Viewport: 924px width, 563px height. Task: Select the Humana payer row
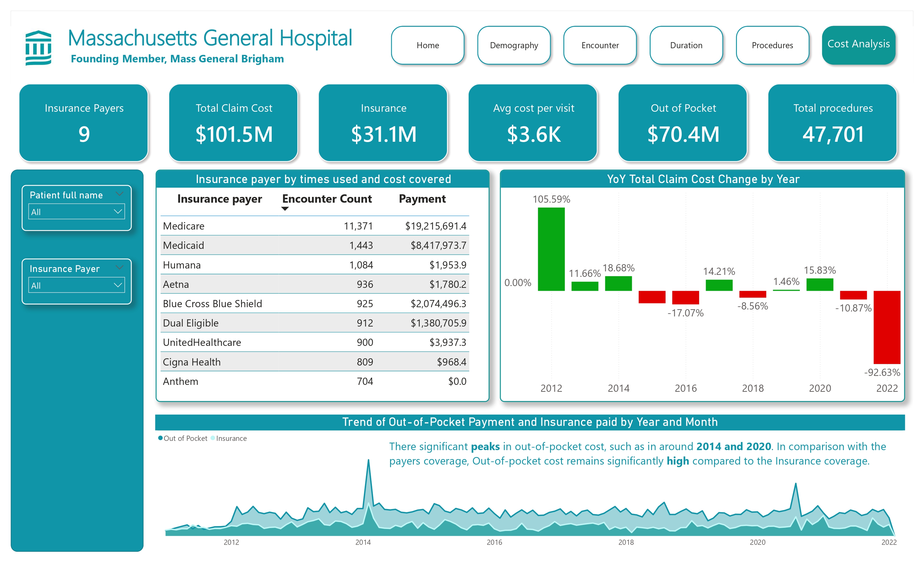315,265
